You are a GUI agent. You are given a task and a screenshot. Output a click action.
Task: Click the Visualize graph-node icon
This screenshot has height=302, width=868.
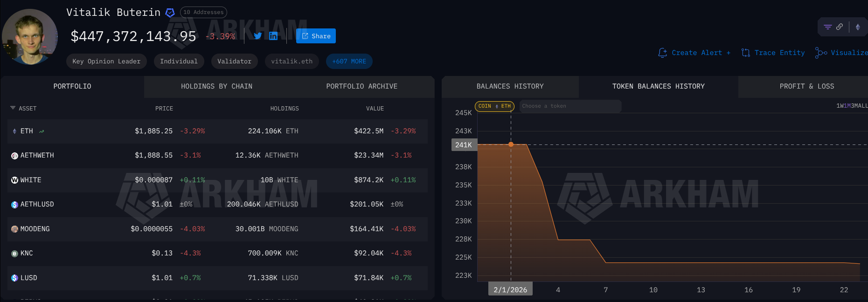point(821,53)
